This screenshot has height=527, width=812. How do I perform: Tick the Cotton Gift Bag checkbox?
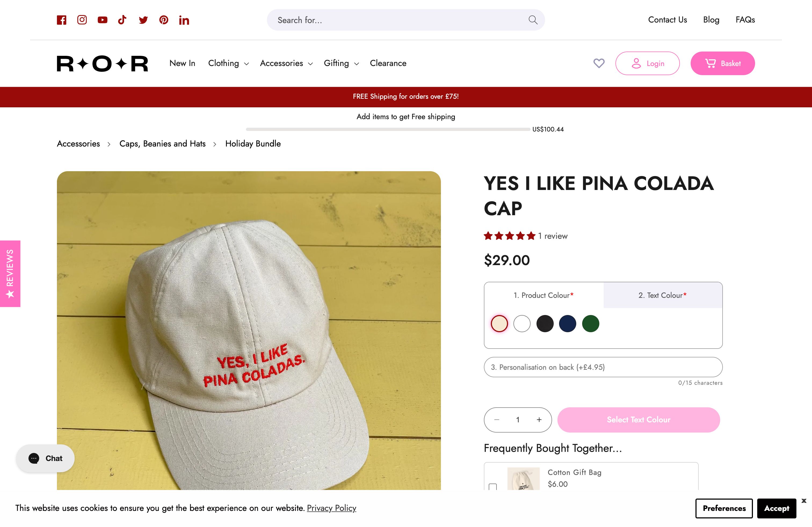(x=493, y=487)
